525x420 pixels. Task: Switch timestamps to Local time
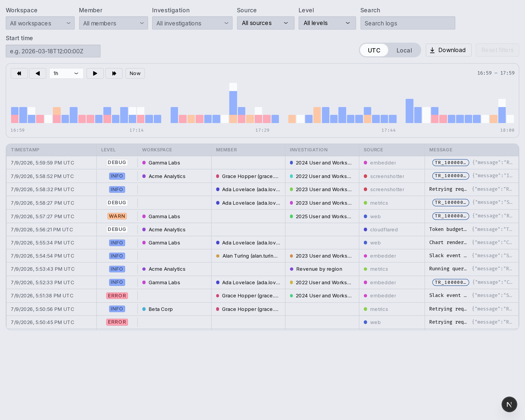tap(404, 50)
